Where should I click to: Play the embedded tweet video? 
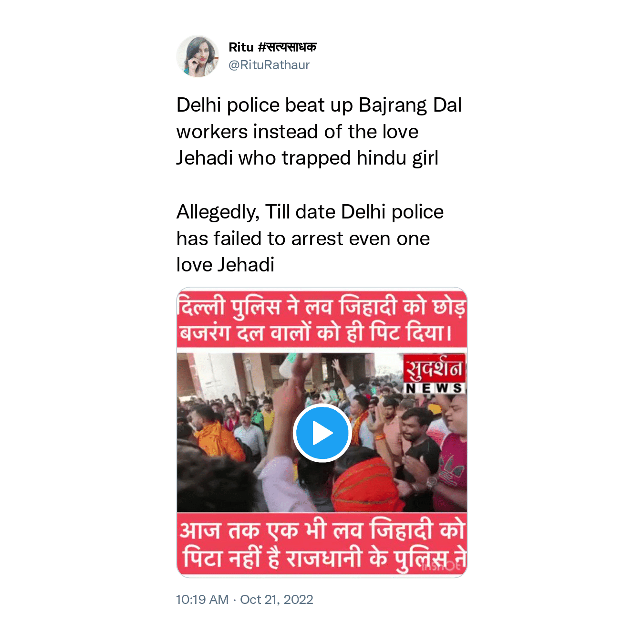pyautogui.click(x=322, y=433)
